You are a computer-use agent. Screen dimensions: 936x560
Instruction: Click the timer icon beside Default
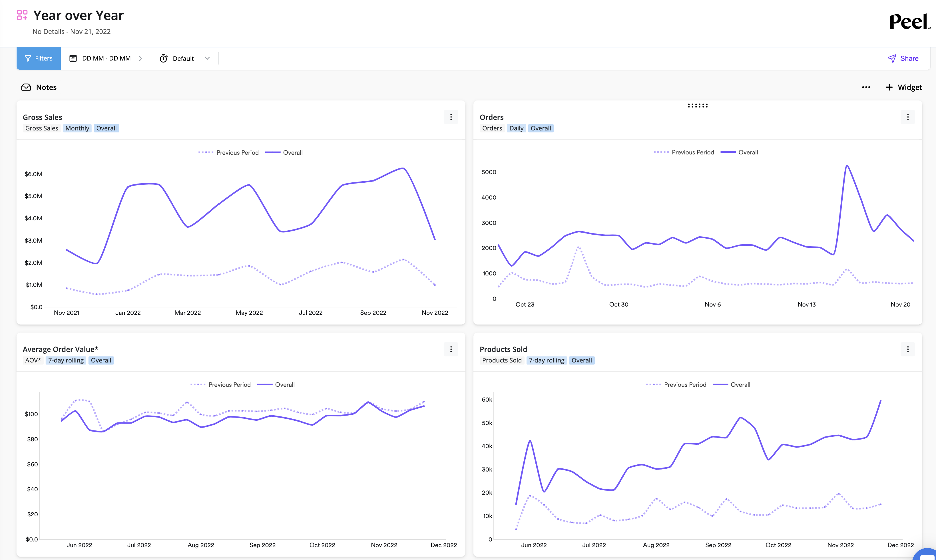coord(163,59)
